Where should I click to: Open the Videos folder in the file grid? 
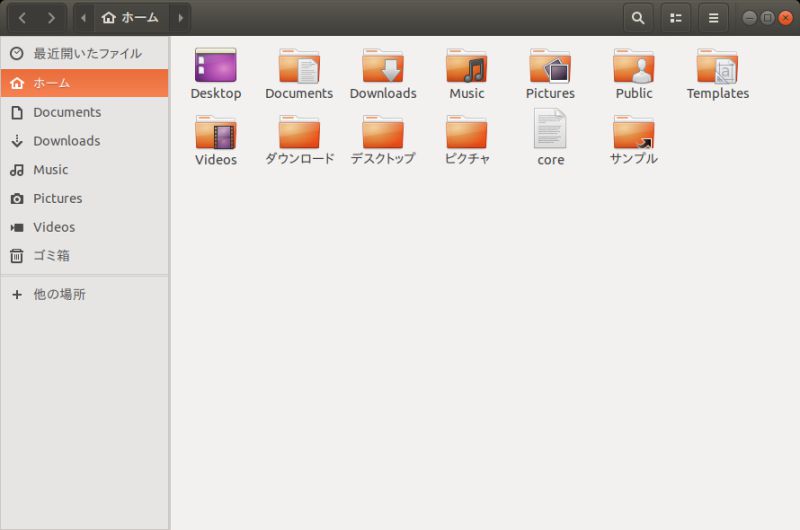click(x=215, y=132)
